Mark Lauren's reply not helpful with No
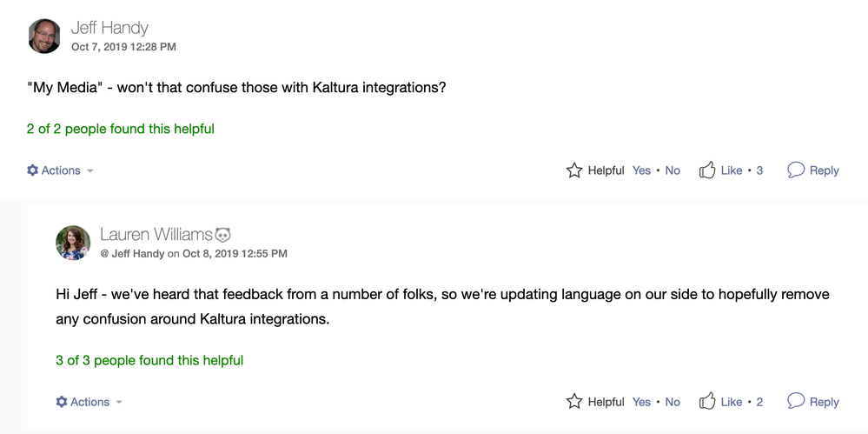The height and width of the screenshot is (434, 868). click(673, 402)
